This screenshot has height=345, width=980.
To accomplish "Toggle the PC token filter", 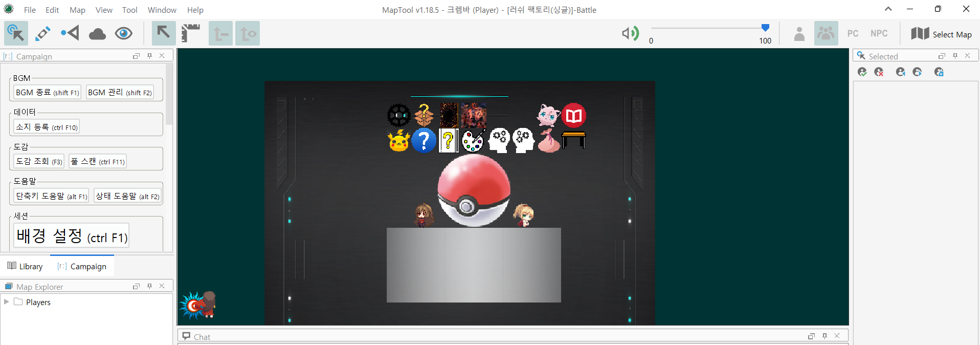I will (853, 33).
